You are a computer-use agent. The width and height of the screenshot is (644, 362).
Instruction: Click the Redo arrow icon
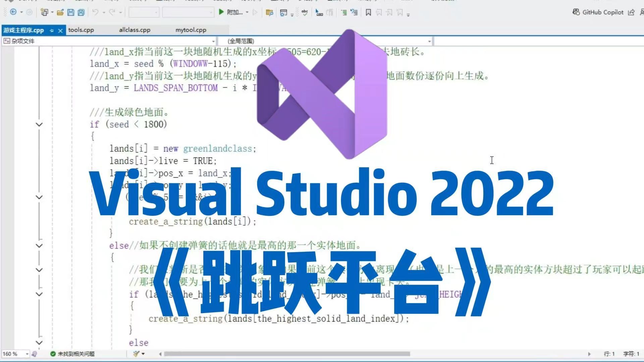112,12
